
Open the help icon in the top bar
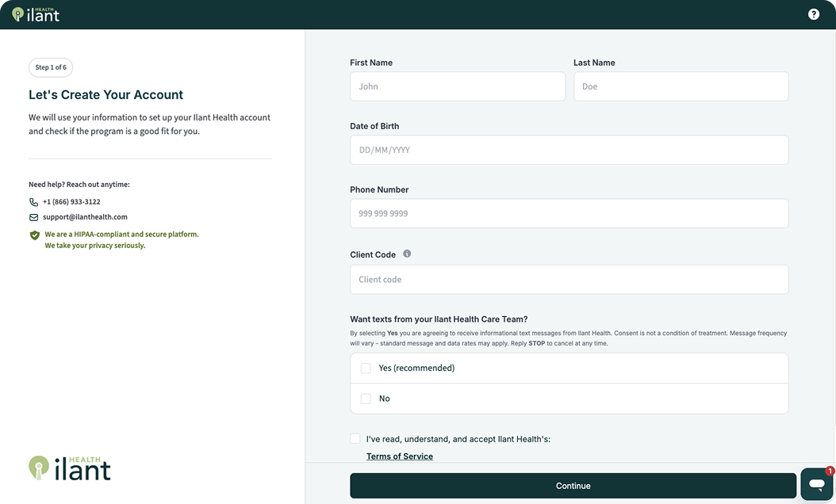pos(813,13)
